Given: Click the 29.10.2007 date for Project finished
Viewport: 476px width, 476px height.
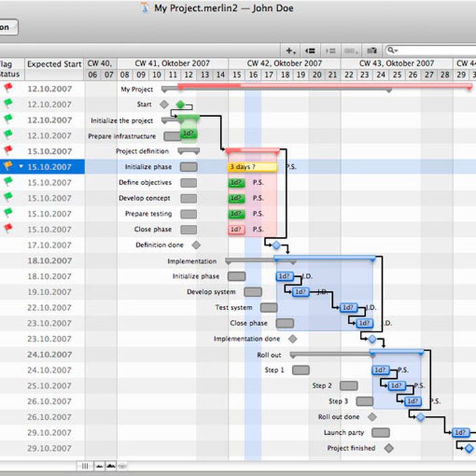Looking at the screenshot, I should point(49,448).
